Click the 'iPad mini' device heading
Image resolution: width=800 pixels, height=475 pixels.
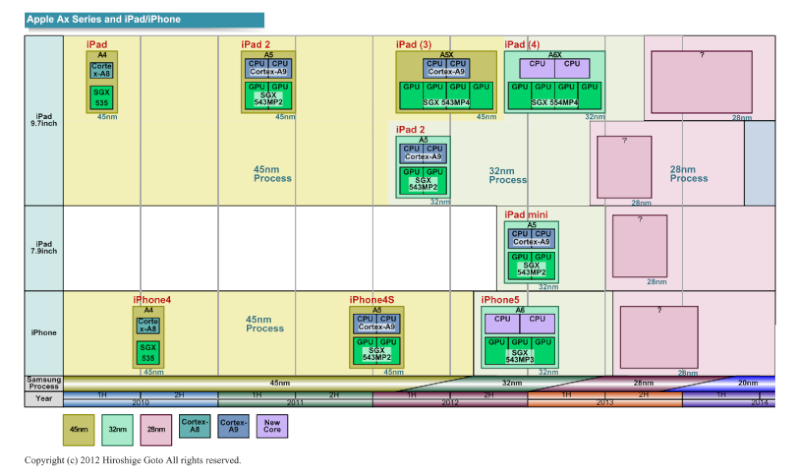pyautogui.click(x=526, y=215)
